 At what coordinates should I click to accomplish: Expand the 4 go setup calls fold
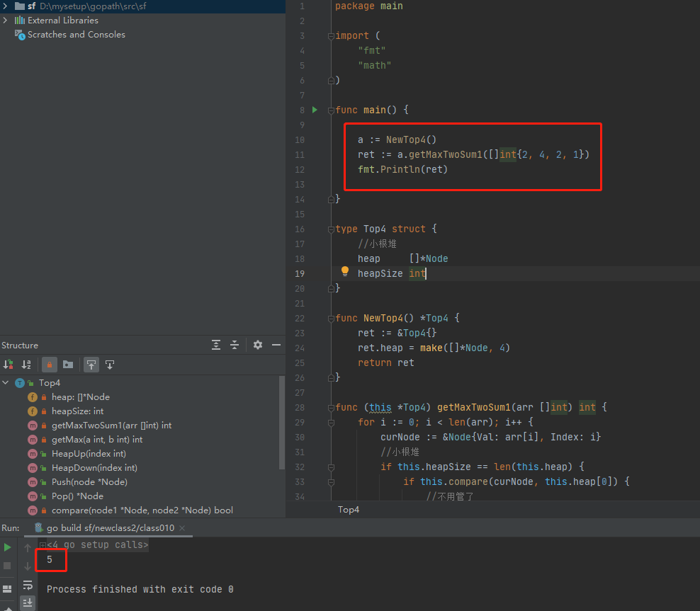(43, 545)
